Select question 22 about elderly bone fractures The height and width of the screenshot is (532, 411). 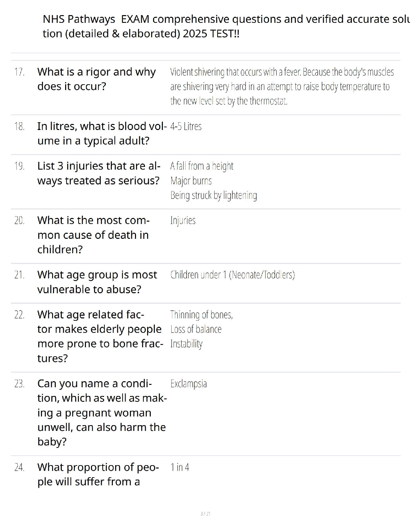click(x=100, y=336)
